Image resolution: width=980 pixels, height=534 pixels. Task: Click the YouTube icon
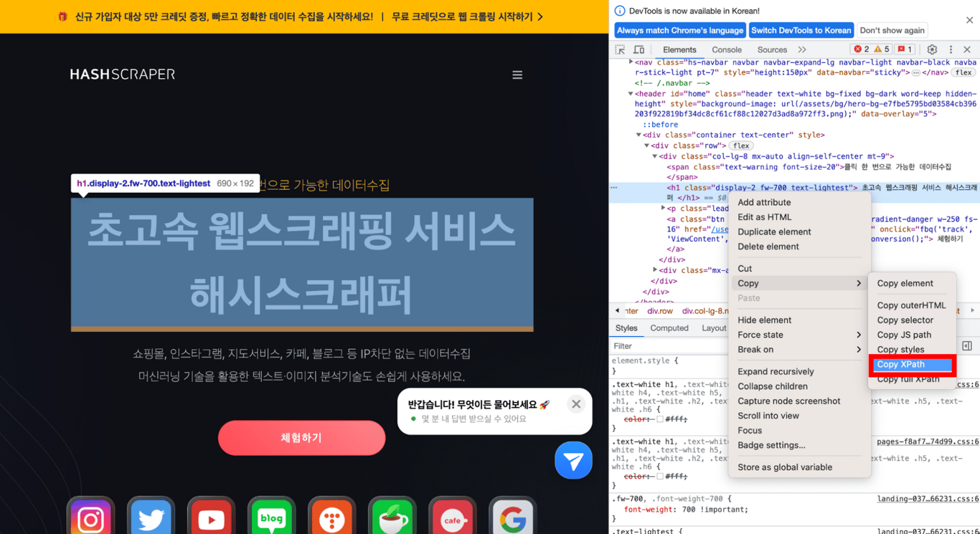[211, 516]
